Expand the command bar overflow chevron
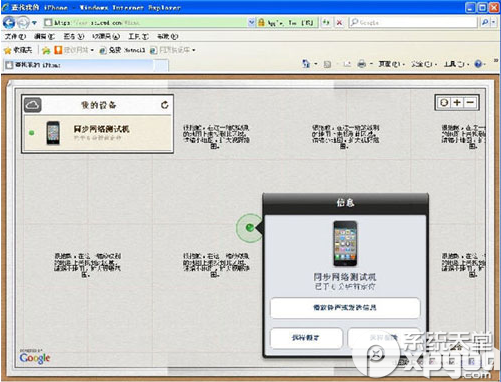 [496, 61]
